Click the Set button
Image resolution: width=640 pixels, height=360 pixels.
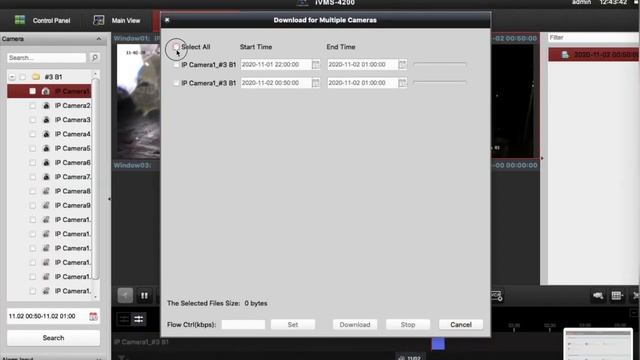coord(293,324)
